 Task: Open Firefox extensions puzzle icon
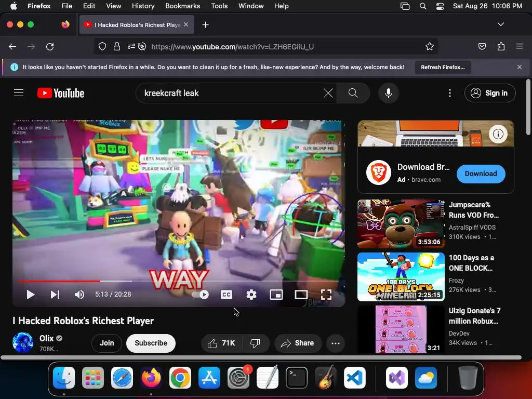click(x=501, y=46)
